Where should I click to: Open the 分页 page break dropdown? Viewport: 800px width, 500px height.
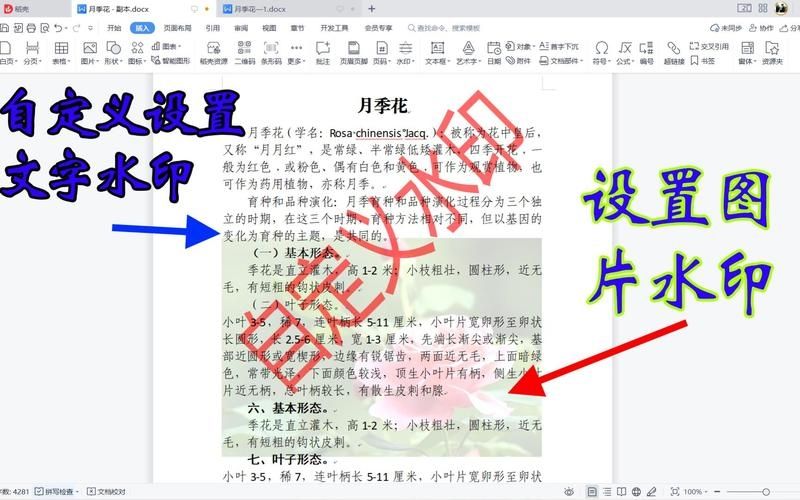click(33, 54)
